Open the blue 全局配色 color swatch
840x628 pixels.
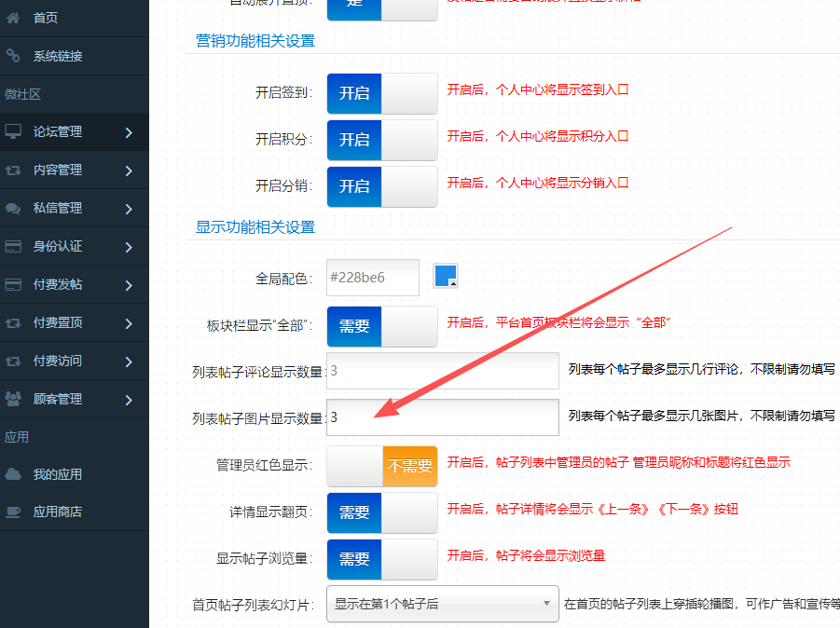446,277
